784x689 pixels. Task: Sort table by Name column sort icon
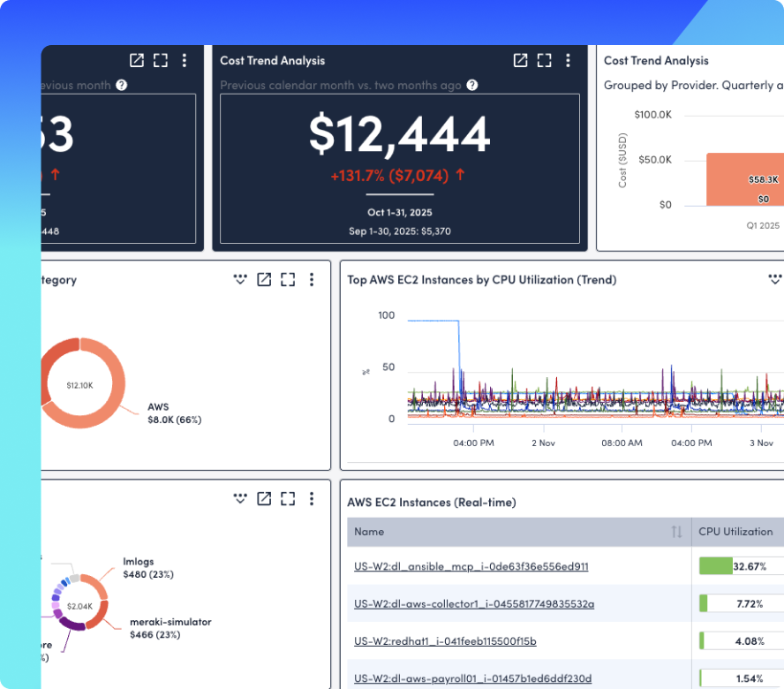click(x=676, y=532)
